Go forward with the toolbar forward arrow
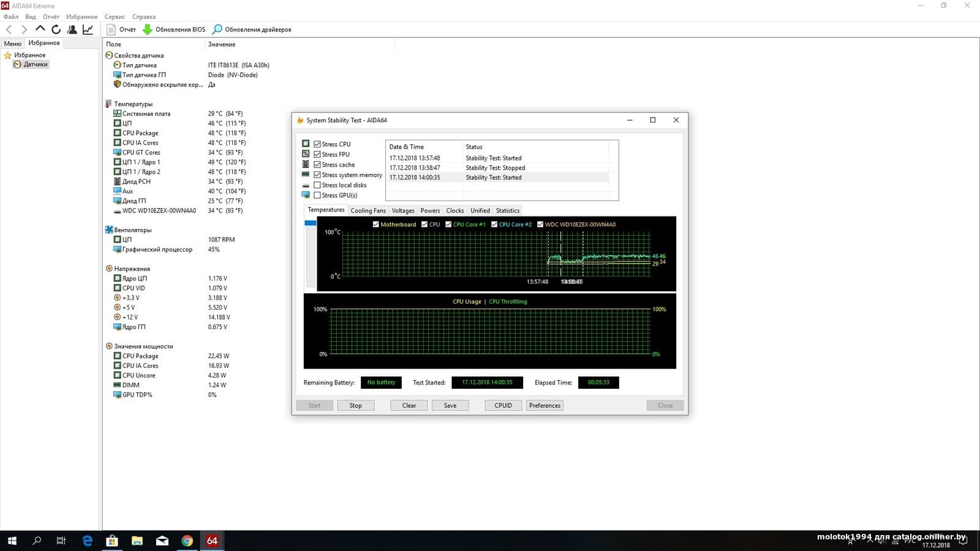Screen dimensions: 980x551 24,29
